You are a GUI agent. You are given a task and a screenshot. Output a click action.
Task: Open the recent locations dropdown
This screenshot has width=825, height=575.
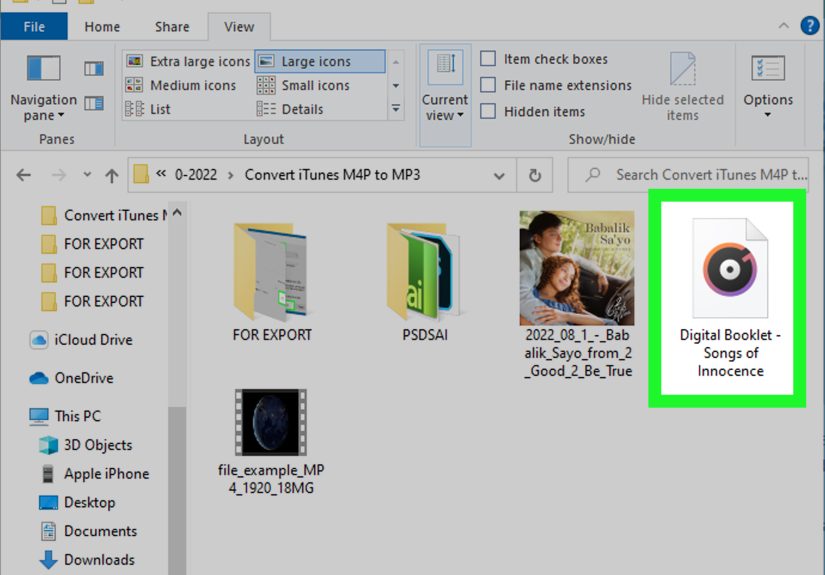pos(87,174)
